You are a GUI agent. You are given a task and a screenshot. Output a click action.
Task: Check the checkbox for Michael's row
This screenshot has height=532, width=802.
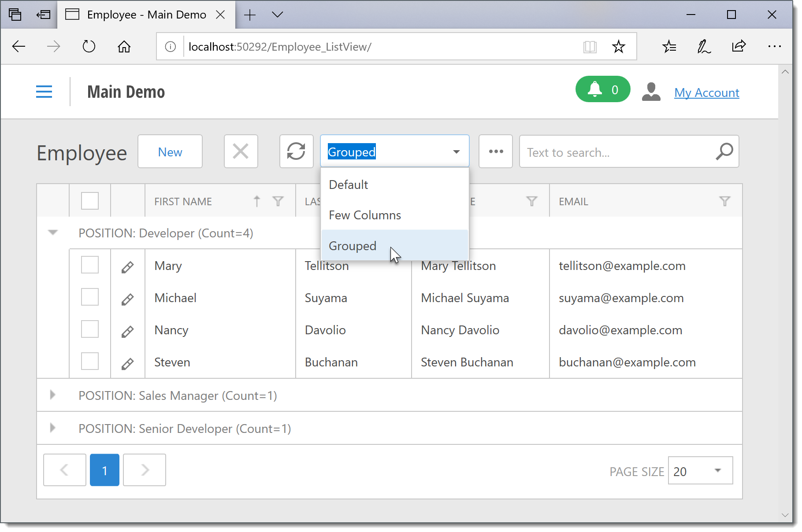[90, 297]
